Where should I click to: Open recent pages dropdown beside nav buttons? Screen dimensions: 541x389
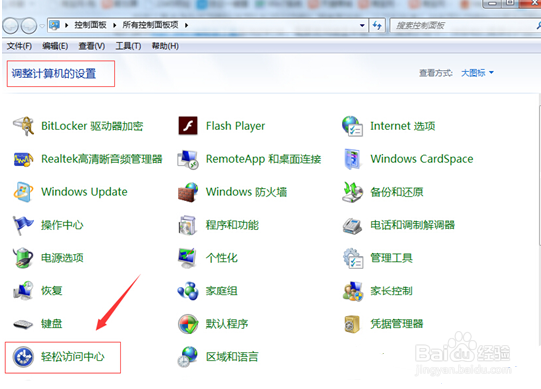point(42,26)
